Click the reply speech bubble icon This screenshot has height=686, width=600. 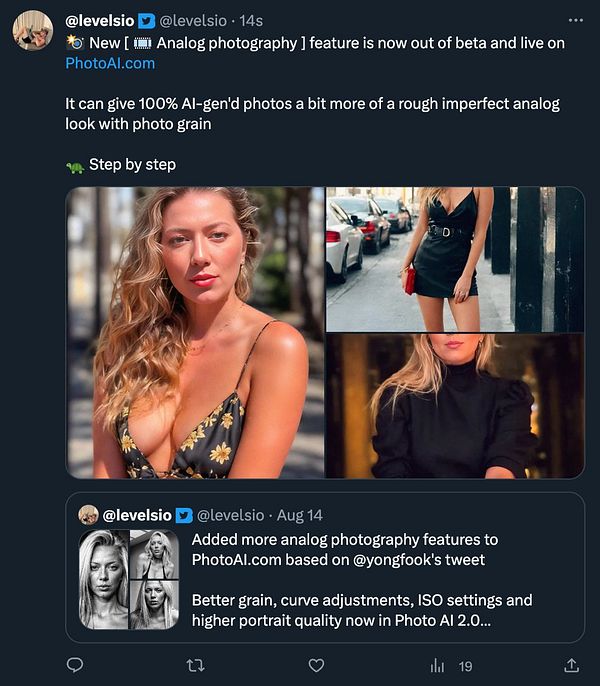(x=74, y=665)
